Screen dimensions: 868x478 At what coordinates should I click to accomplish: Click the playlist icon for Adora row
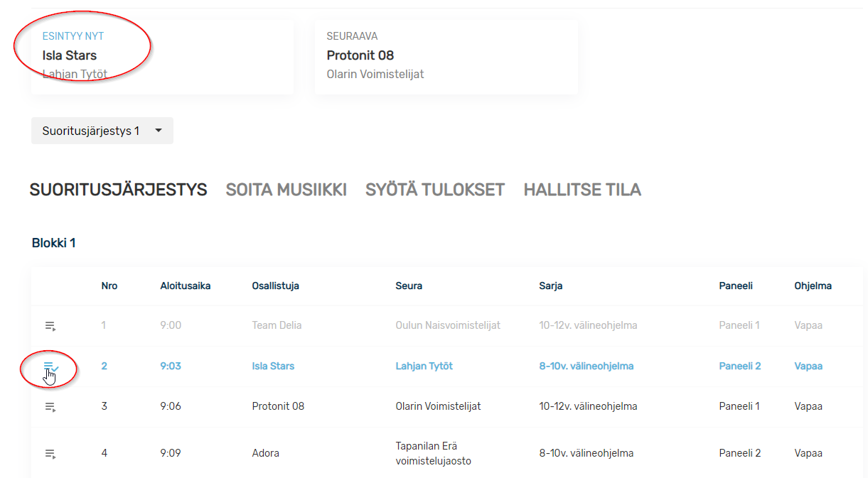click(x=50, y=453)
